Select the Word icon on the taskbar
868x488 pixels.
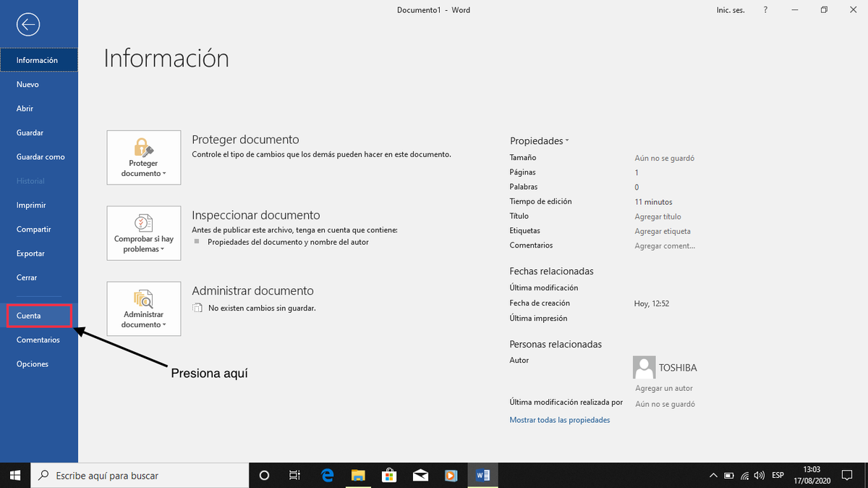[x=482, y=475]
